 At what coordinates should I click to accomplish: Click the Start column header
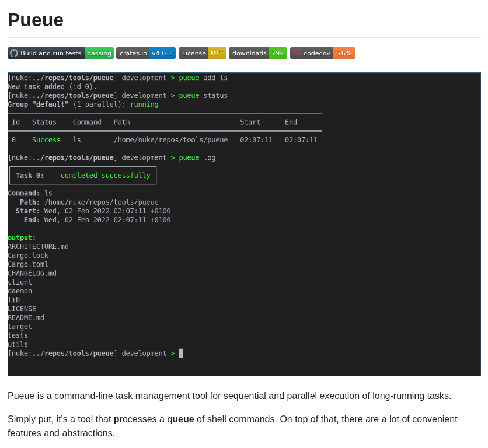[x=250, y=123]
